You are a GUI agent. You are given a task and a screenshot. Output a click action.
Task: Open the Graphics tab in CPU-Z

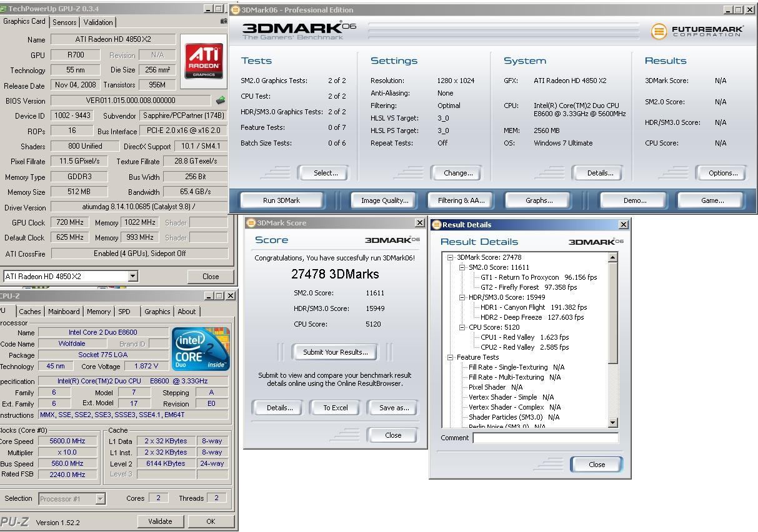[157, 312]
